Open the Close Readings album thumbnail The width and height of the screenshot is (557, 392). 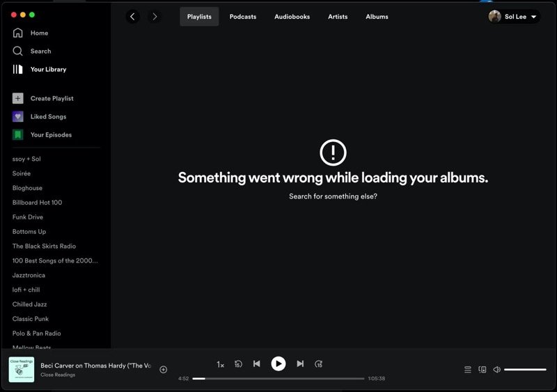coord(22,370)
